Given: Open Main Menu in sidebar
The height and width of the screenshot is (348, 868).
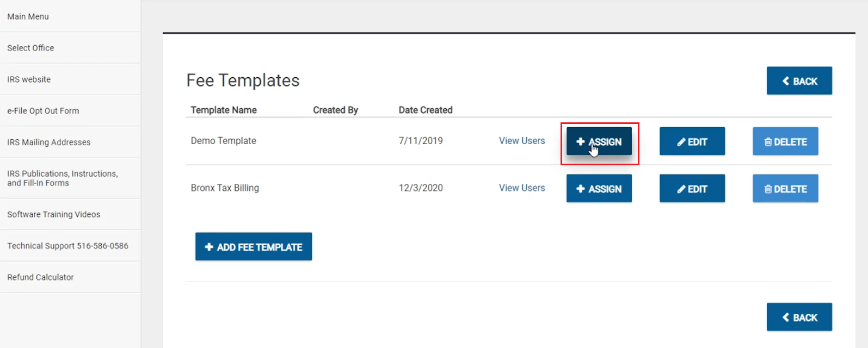Looking at the screenshot, I should tap(28, 16).
